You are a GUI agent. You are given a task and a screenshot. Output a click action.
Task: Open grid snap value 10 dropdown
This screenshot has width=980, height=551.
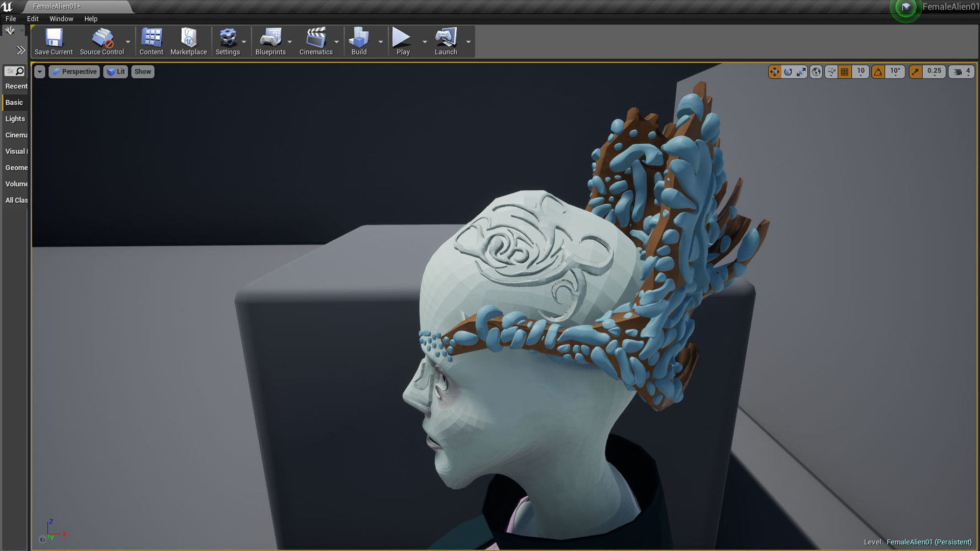pyautogui.click(x=861, y=72)
